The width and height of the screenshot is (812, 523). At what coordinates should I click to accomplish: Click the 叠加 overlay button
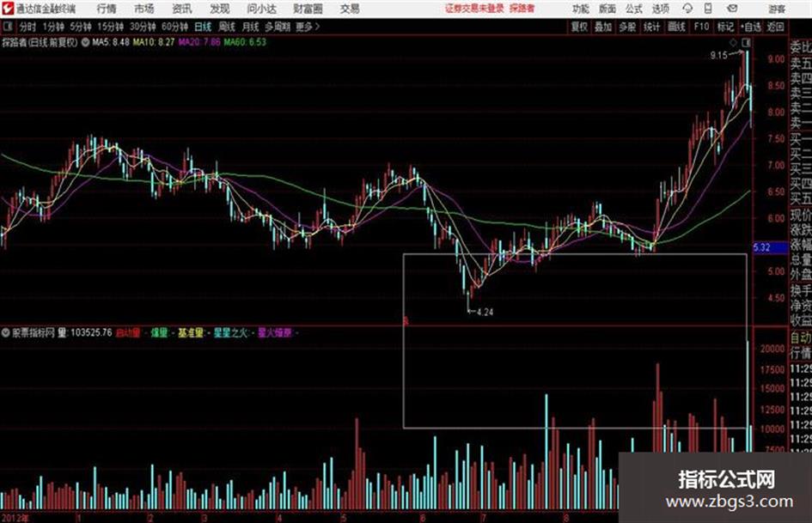point(603,27)
